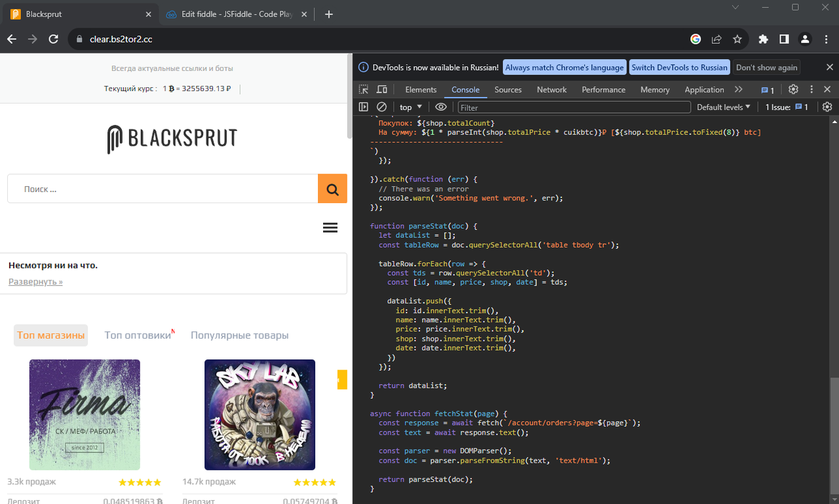Dismiss the DevTools language info bar
The height and width of the screenshot is (504, 839).
[829, 68]
